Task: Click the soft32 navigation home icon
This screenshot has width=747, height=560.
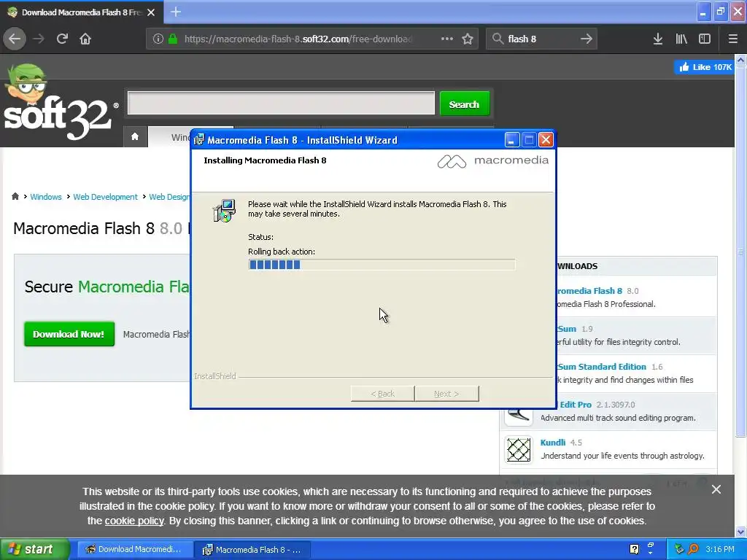Action: point(135,136)
